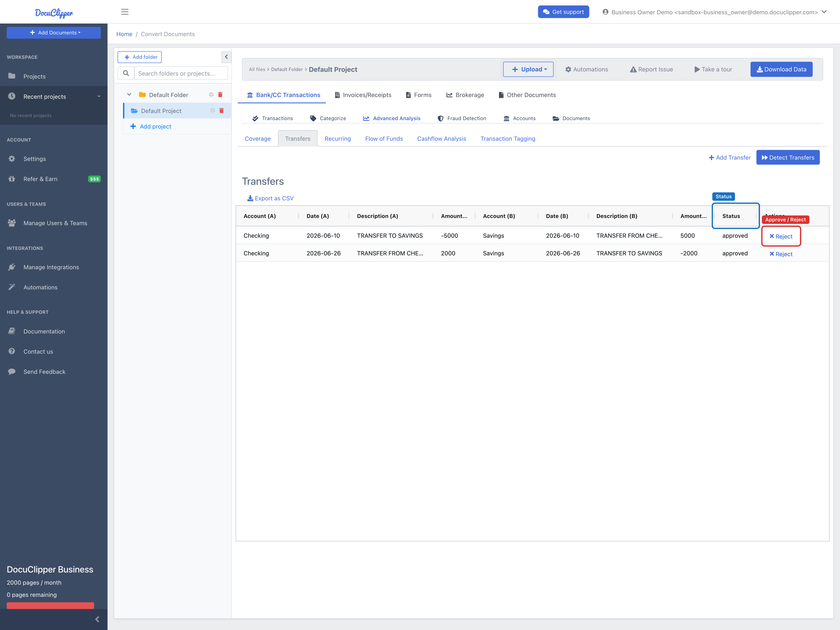Switch to the Bank/CC Transactions tab
The image size is (840, 630).
(x=283, y=95)
